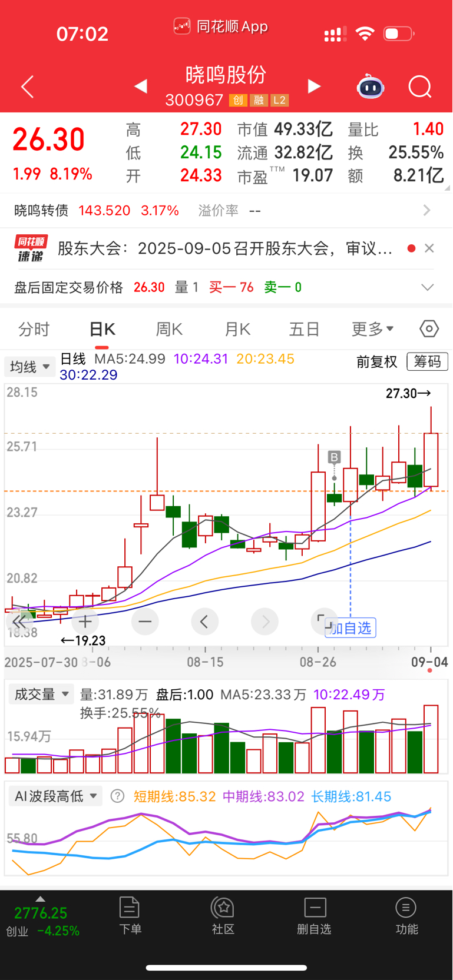453x980 pixels.
Task: Tap the 量比 1.40 value
Action: tap(428, 129)
